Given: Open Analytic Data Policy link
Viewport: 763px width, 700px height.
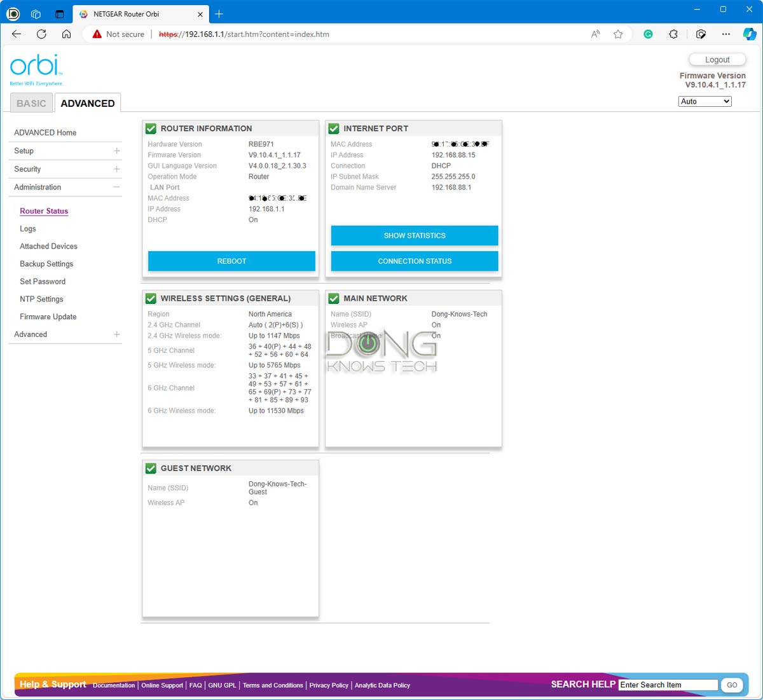Looking at the screenshot, I should (382, 685).
